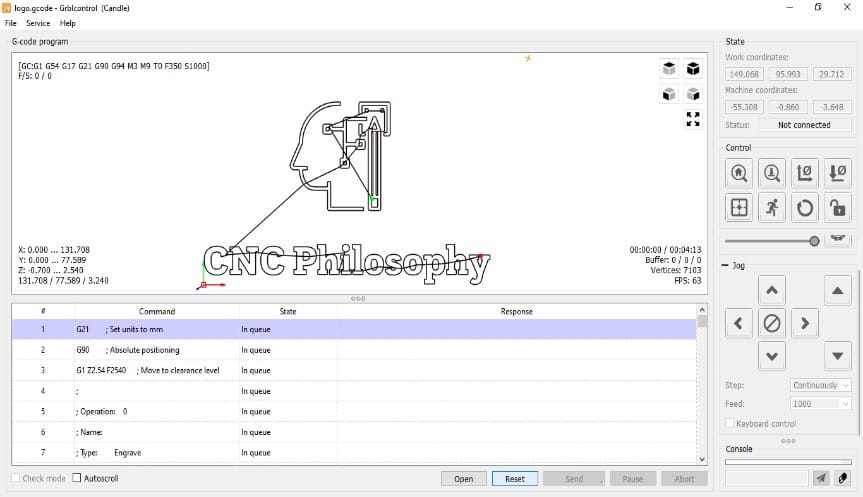Open the Step dropdown showing Continuously

[821, 385]
